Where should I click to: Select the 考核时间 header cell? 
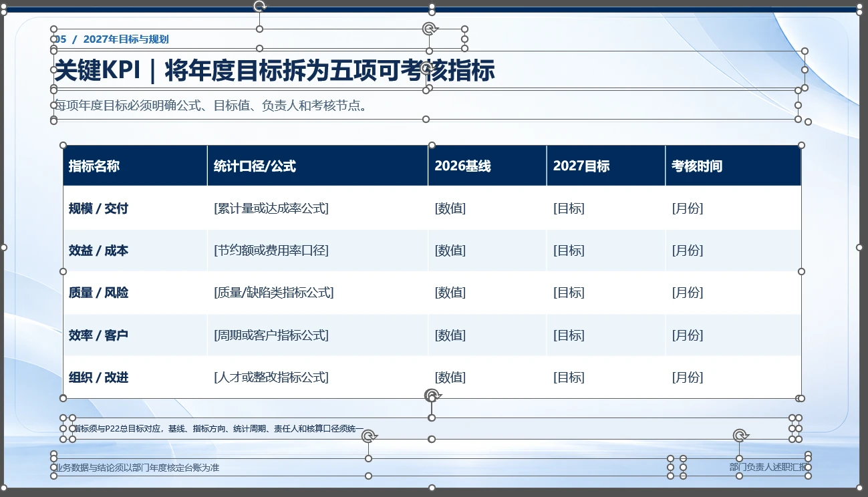click(733, 166)
